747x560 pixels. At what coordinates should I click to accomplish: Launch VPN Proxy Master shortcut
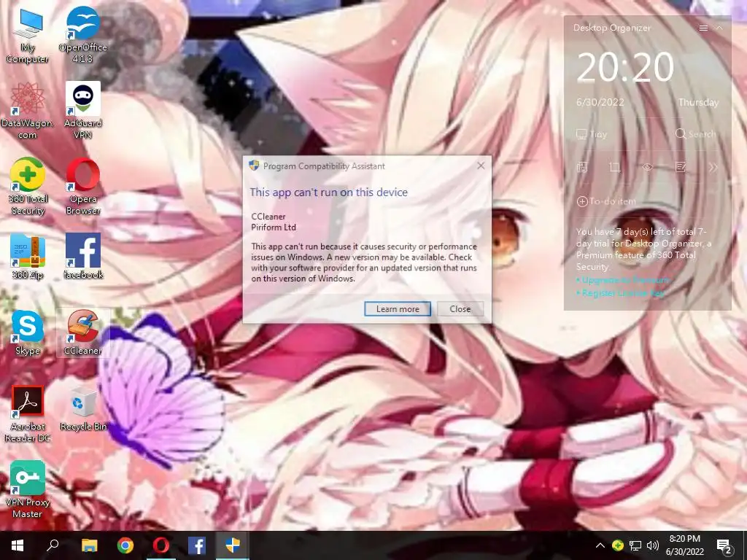click(28, 489)
